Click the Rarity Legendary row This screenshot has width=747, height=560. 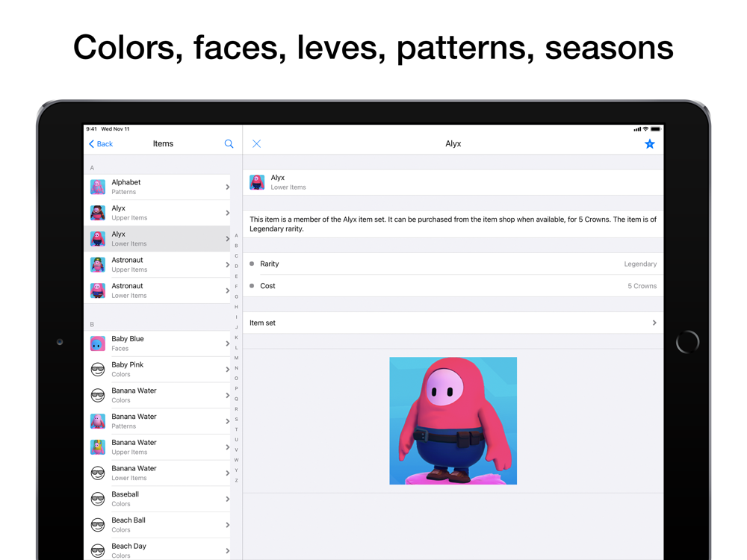[x=453, y=264]
